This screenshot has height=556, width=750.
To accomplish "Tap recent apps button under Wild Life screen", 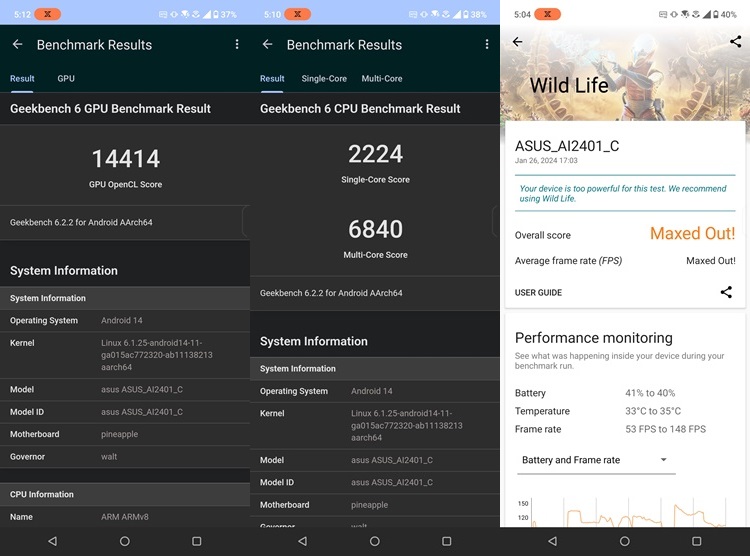I will click(696, 541).
